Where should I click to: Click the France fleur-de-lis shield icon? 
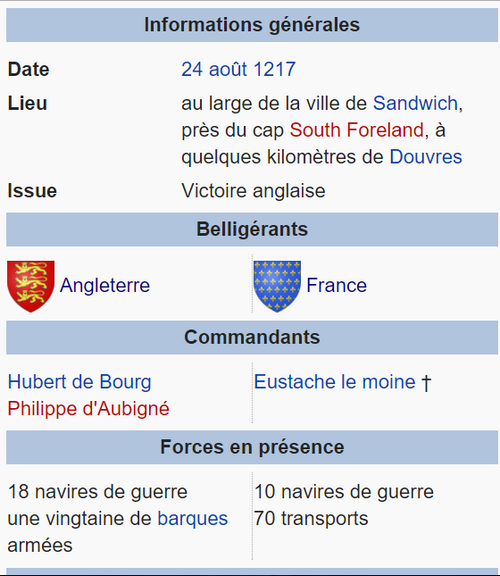(277, 286)
